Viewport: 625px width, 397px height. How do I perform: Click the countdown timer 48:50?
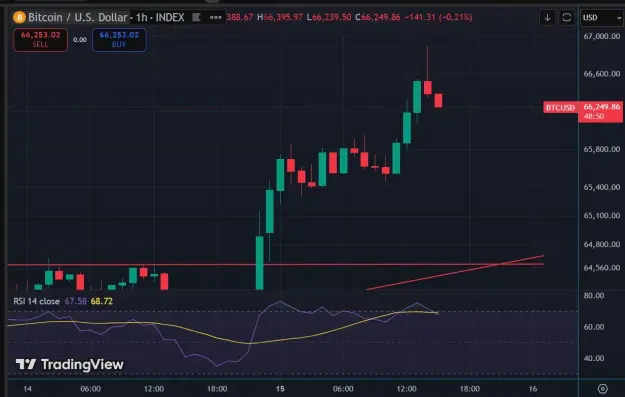[594, 116]
